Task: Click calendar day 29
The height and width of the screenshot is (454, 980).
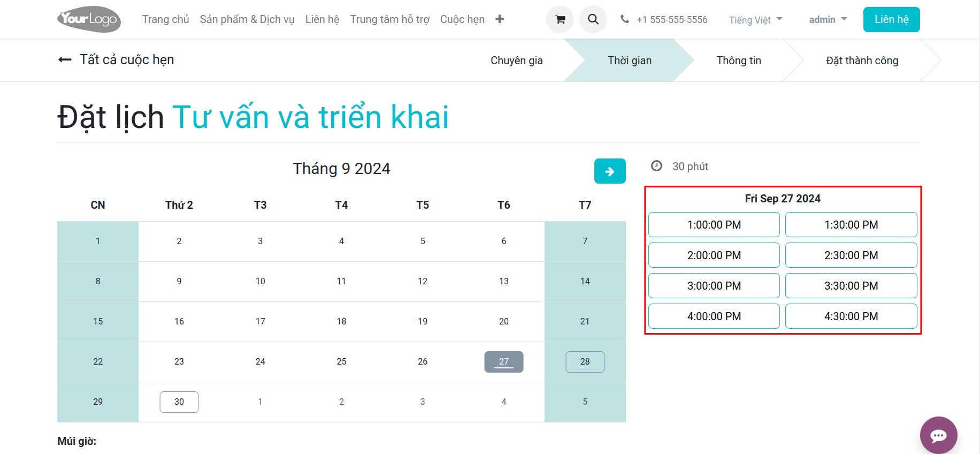Action: coord(98,402)
